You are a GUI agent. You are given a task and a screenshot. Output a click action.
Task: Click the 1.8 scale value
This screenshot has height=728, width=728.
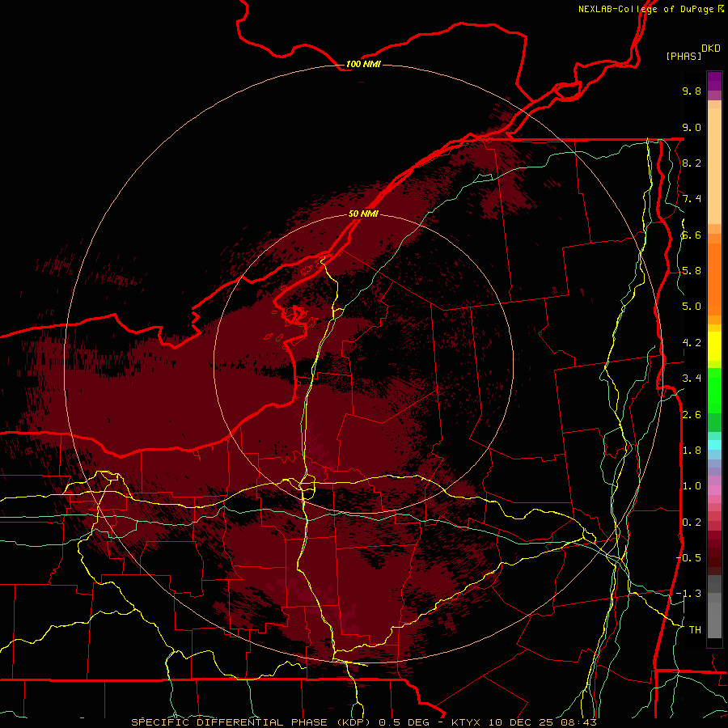click(x=692, y=451)
